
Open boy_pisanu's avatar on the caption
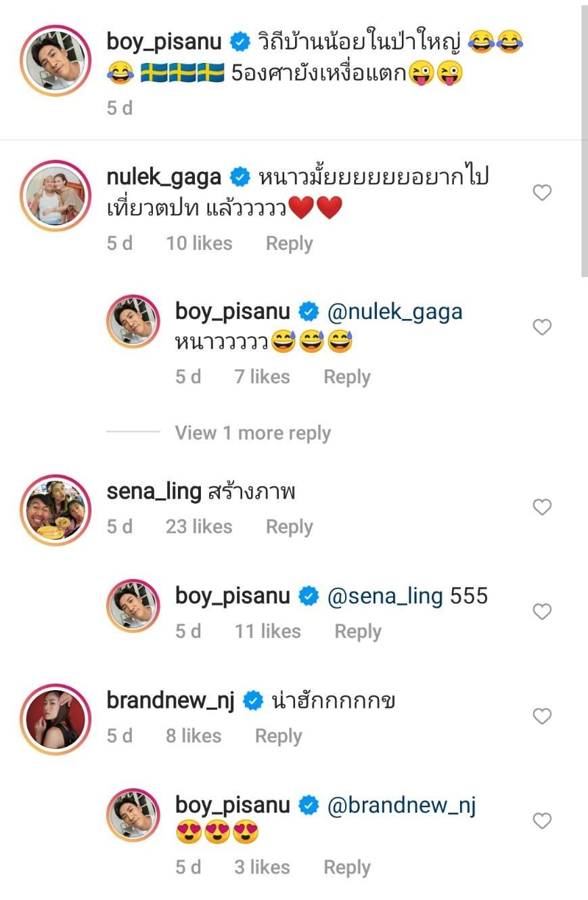(55, 61)
